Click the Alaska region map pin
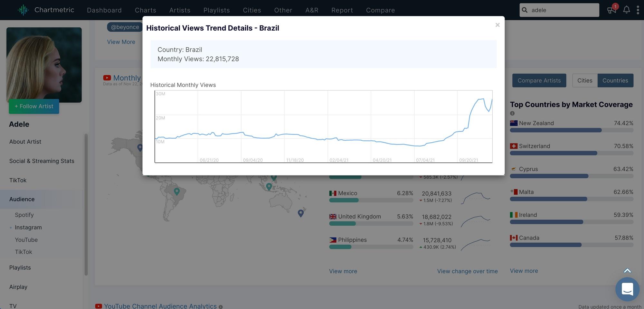This screenshot has width=644, height=309. pyautogui.click(x=140, y=147)
